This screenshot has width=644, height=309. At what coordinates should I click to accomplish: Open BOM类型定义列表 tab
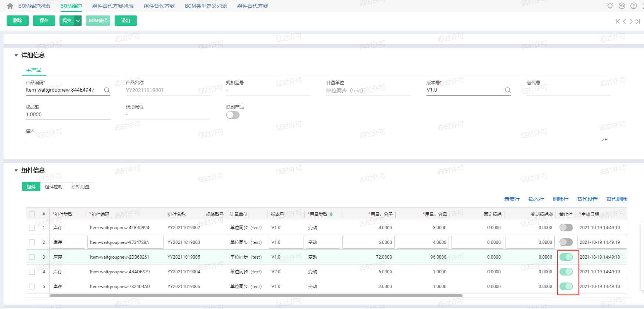(x=206, y=6)
